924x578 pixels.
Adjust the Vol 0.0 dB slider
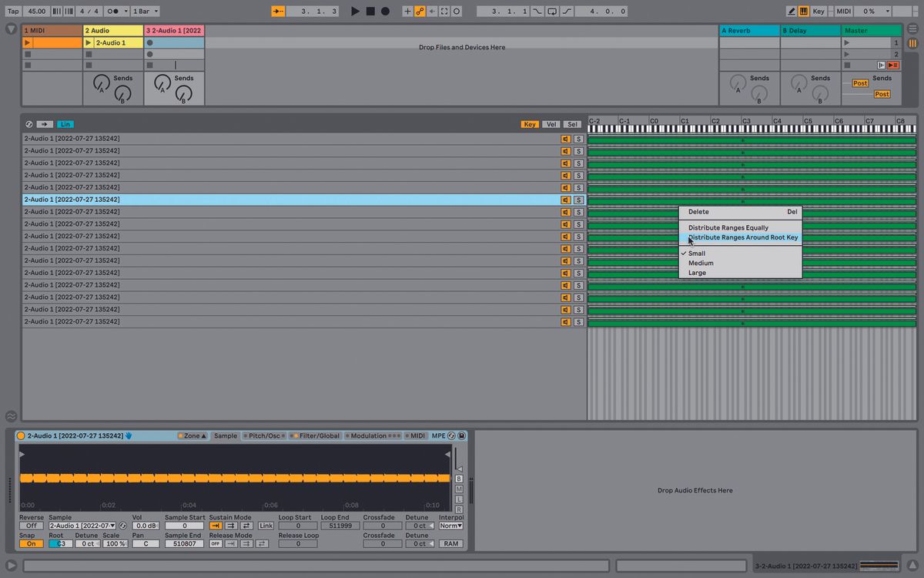coord(146,526)
